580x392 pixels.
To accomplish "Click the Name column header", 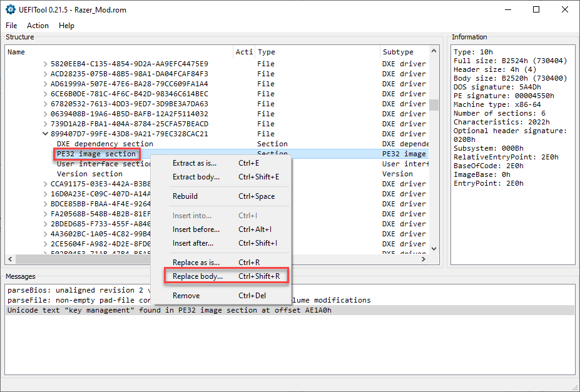I will pos(119,52).
